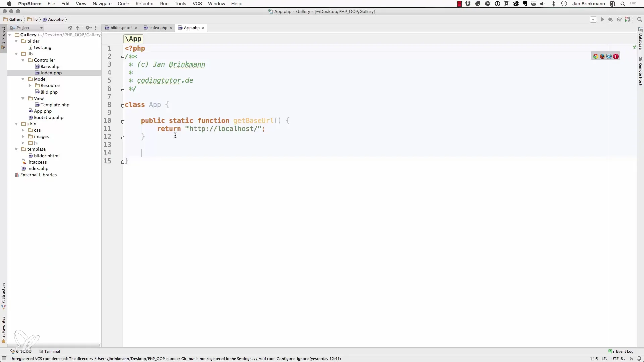
Task: Open Bootstrap.php in project tree
Action: 48,118
